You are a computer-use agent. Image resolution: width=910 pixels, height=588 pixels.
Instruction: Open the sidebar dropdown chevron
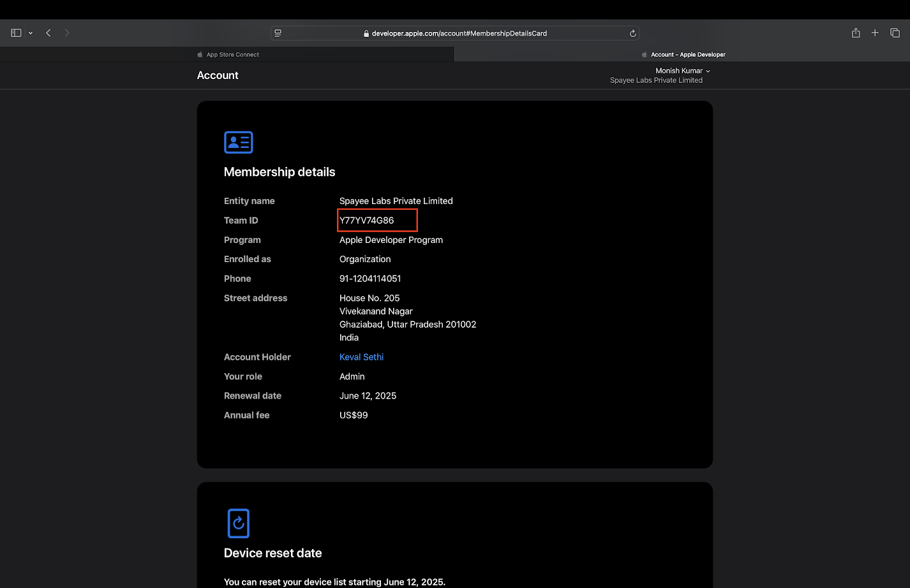[x=31, y=33]
